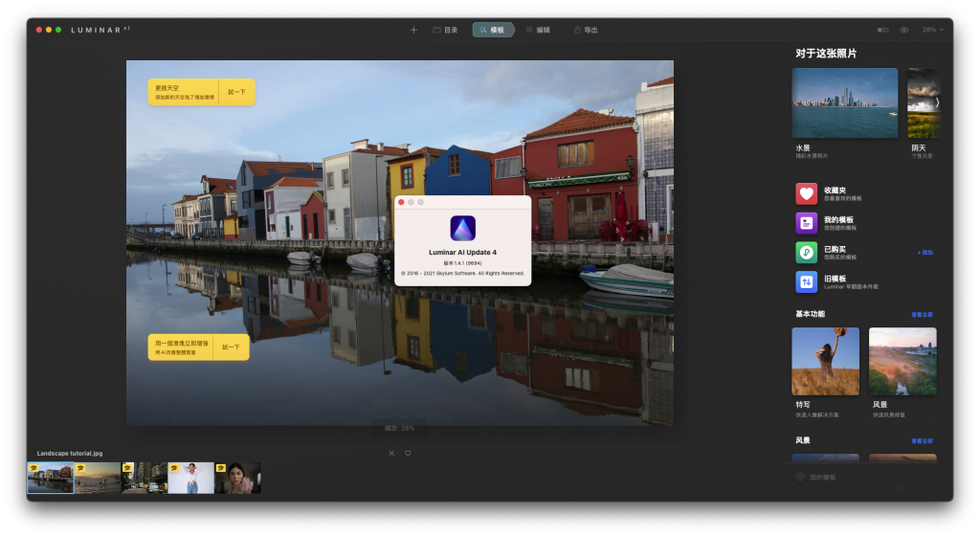980x537 pixels.
Task: Click 试一下 on the AI enhance slider tip
Action: coord(232,347)
